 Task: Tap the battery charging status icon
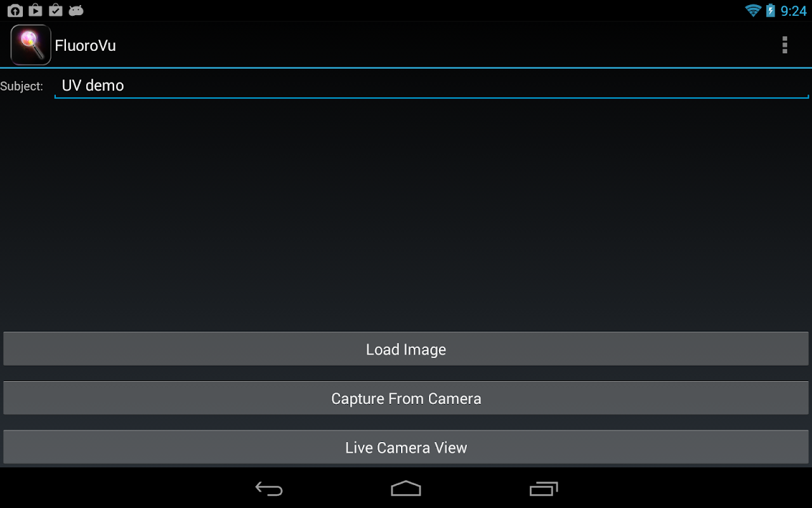click(x=771, y=10)
